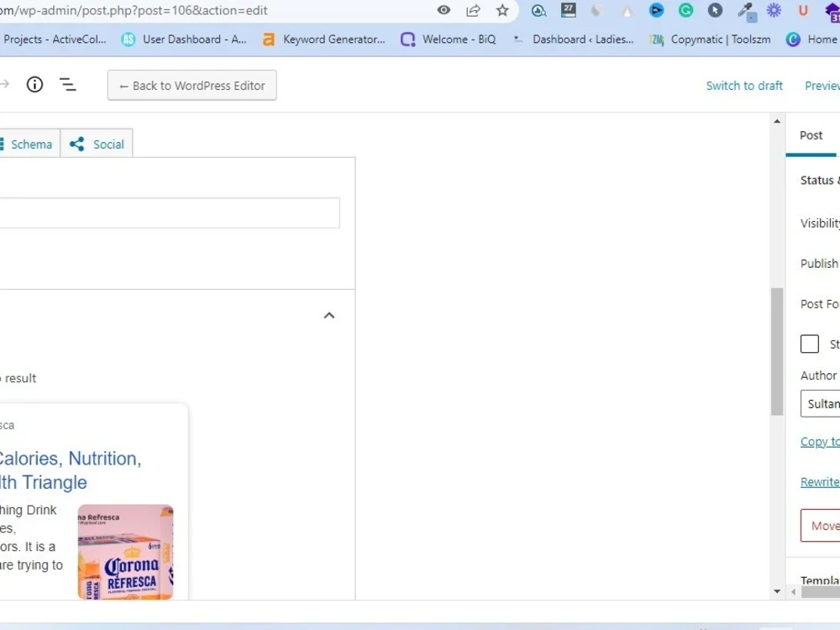
Task: Open the faded triangle extension icon
Action: coord(627,11)
